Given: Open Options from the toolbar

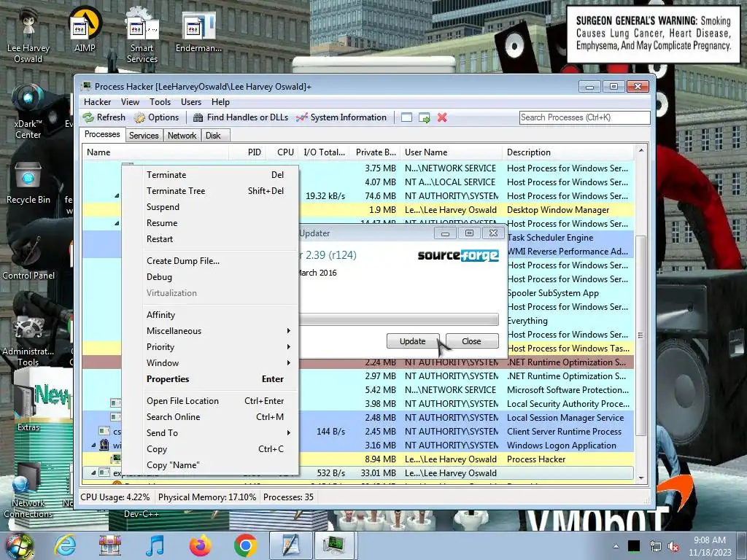Looking at the screenshot, I should 157,117.
